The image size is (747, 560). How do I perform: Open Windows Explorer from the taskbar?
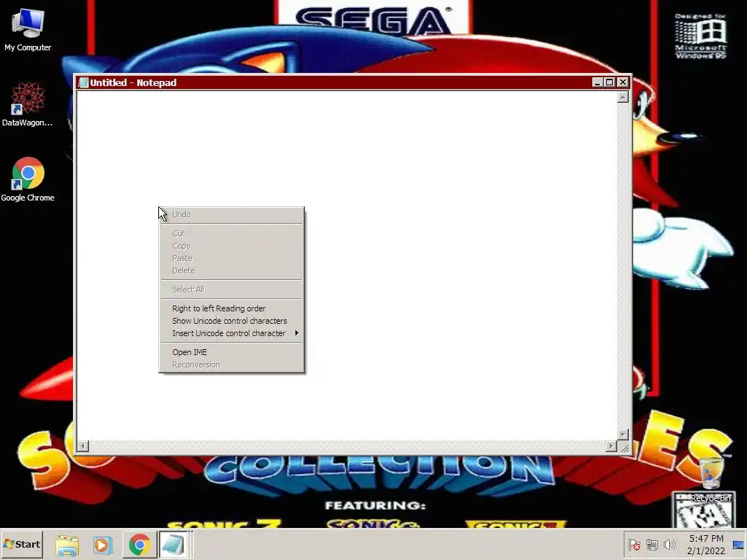[x=67, y=545]
